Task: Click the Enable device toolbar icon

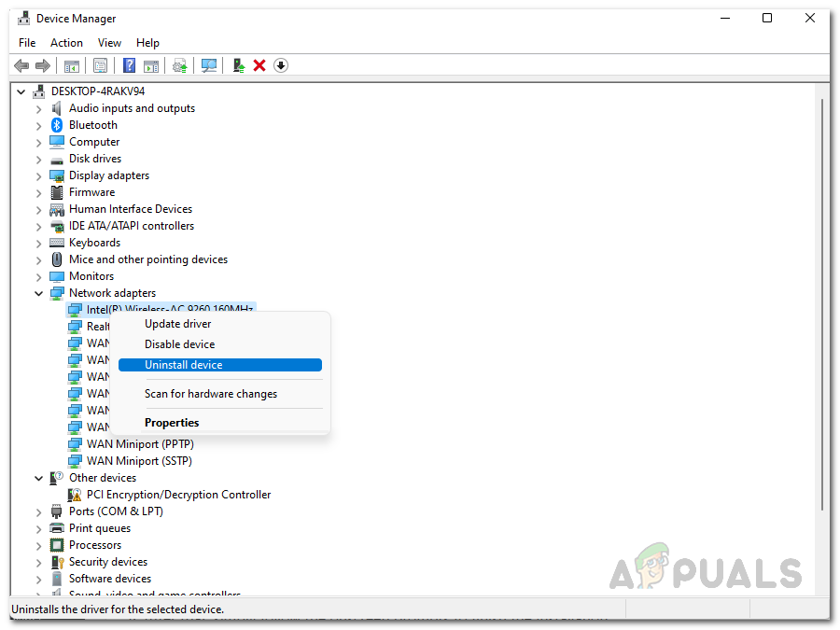Action: tap(238, 66)
